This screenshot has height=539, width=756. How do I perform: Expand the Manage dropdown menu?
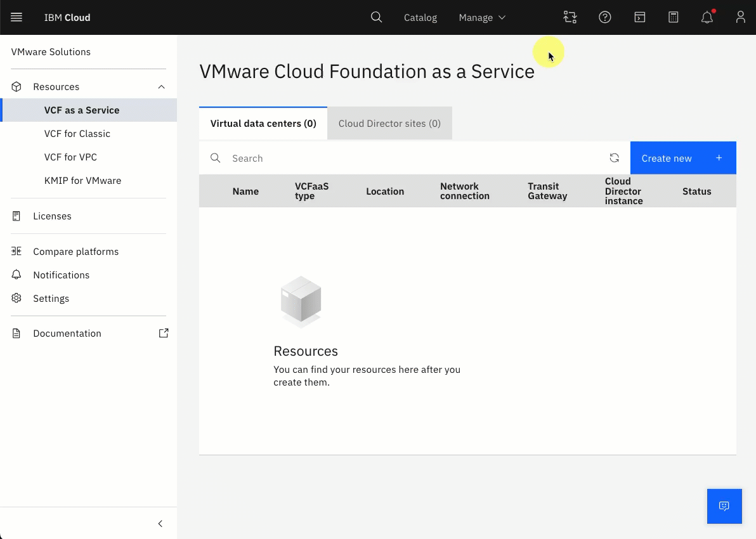[x=482, y=17]
